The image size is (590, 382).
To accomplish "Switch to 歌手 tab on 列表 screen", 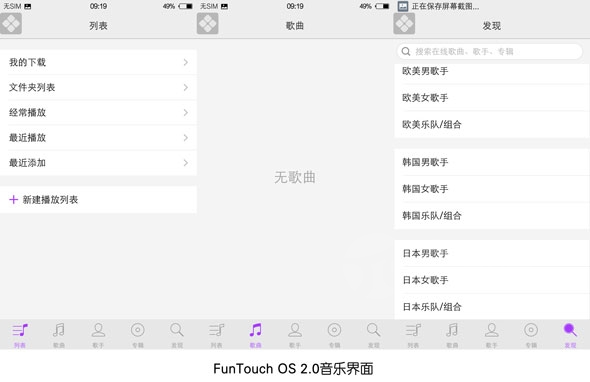I will [98, 335].
